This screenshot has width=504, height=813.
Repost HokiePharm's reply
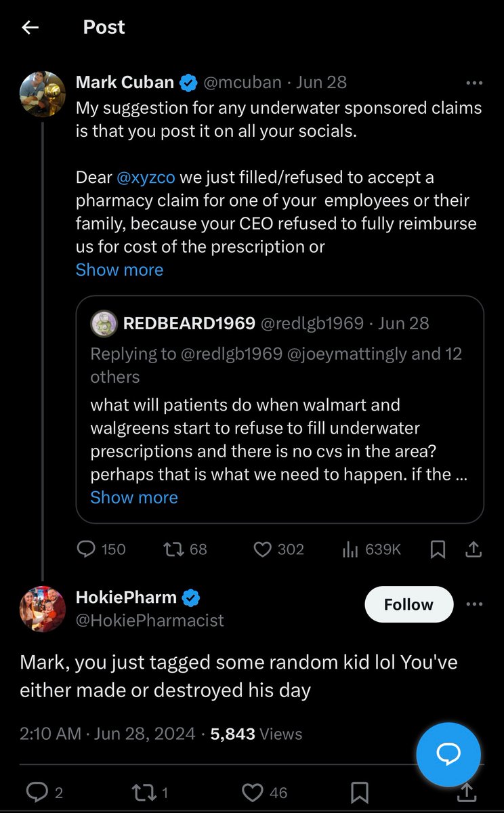point(152,792)
